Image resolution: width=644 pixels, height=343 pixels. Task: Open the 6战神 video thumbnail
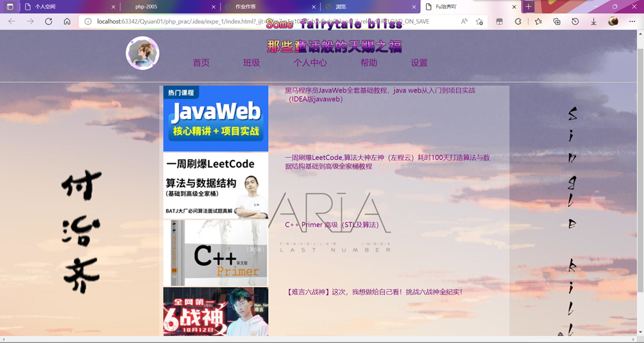click(x=216, y=312)
